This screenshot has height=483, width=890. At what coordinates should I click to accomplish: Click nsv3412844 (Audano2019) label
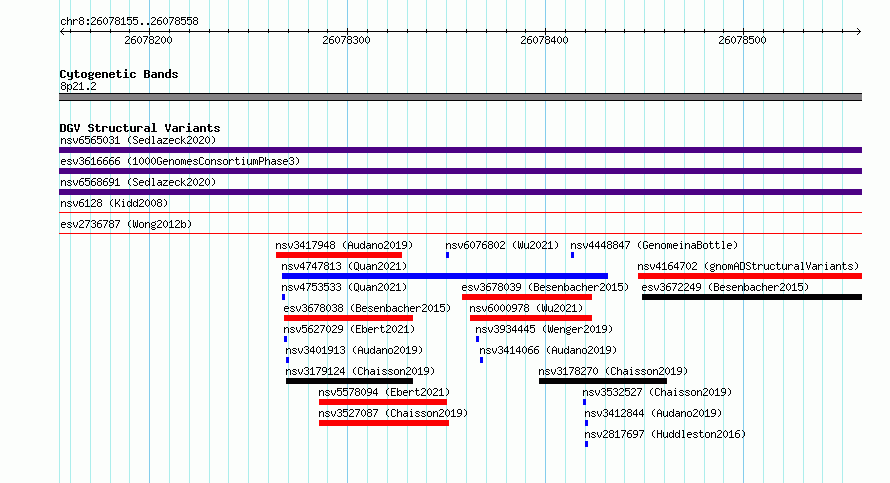click(x=653, y=413)
